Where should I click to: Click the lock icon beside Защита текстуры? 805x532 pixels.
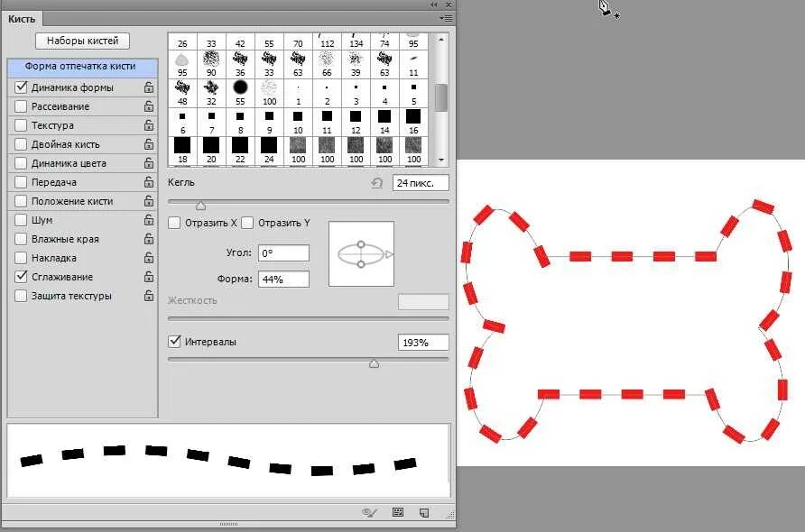(x=149, y=296)
